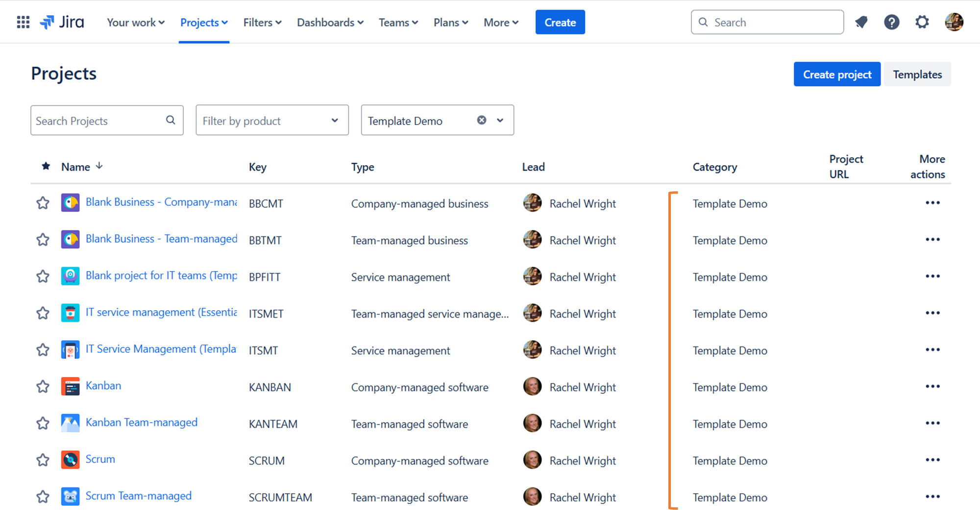Viewport: 980px width, 524px height.
Task: Switch to the Dashboards menu
Action: click(x=329, y=22)
